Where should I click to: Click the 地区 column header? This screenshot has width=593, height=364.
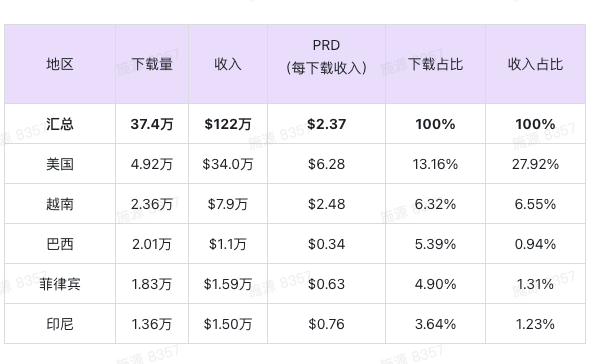(60, 64)
